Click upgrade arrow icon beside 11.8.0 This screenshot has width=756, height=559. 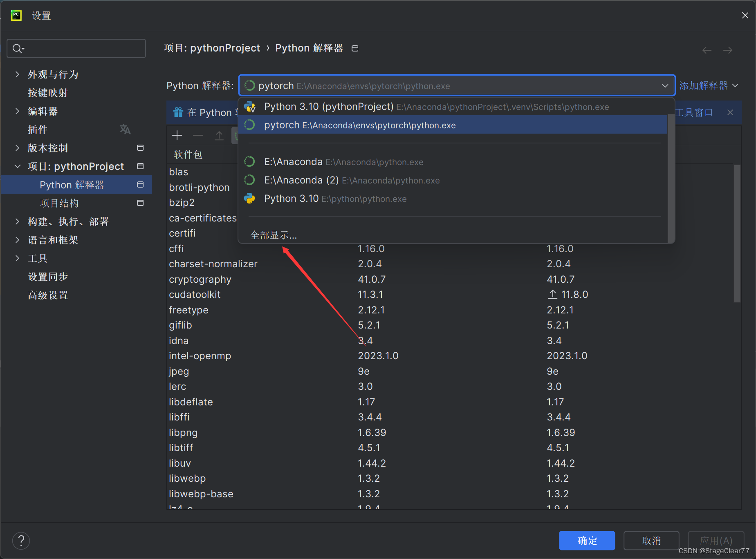[x=552, y=294]
